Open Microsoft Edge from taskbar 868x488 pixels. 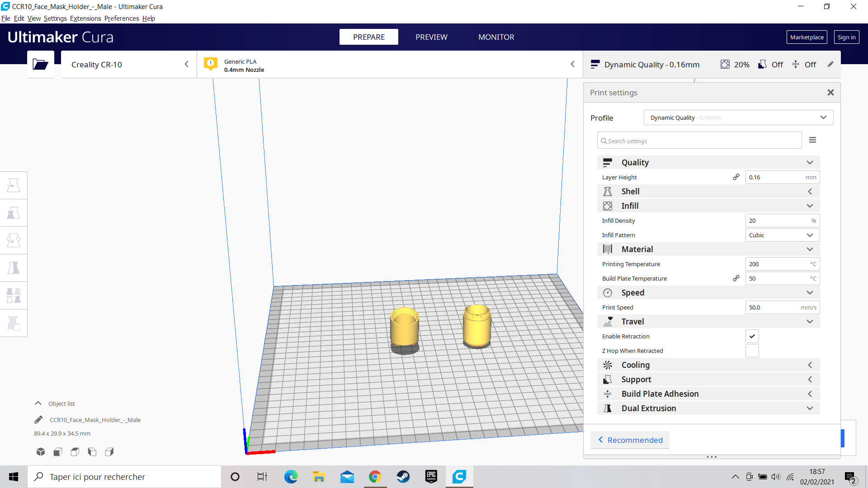[291, 477]
